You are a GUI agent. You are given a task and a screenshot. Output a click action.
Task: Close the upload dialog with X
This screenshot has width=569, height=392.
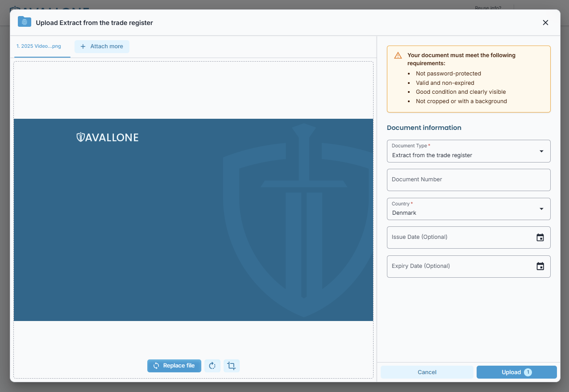(545, 23)
